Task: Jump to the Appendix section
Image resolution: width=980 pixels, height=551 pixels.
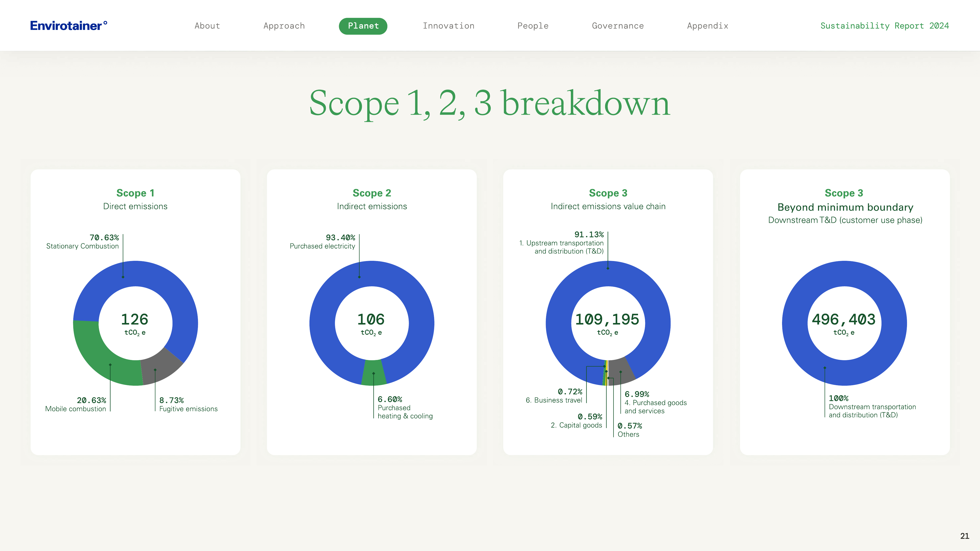Action: pyautogui.click(x=708, y=26)
